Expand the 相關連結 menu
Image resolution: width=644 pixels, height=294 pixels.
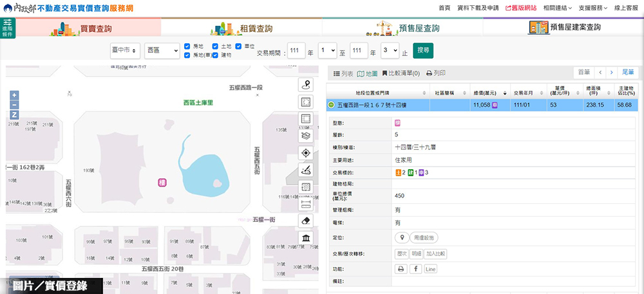tap(557, 8)
